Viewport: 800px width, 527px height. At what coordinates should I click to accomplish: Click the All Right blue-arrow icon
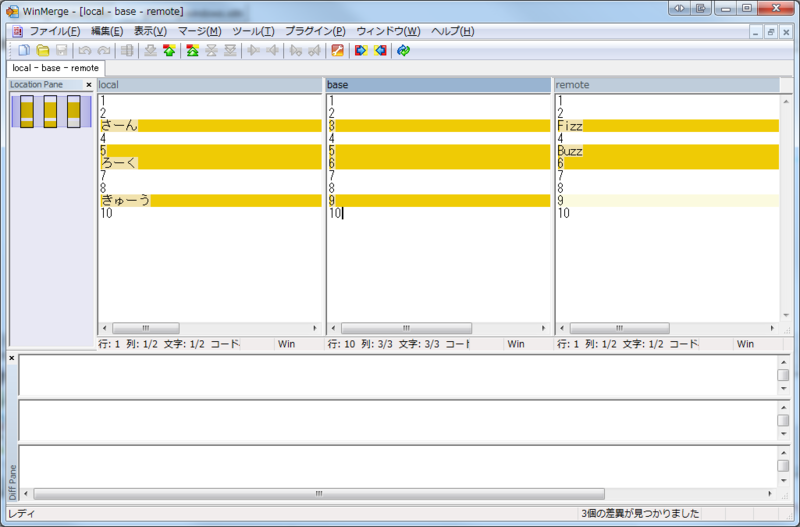pos(361,50)
